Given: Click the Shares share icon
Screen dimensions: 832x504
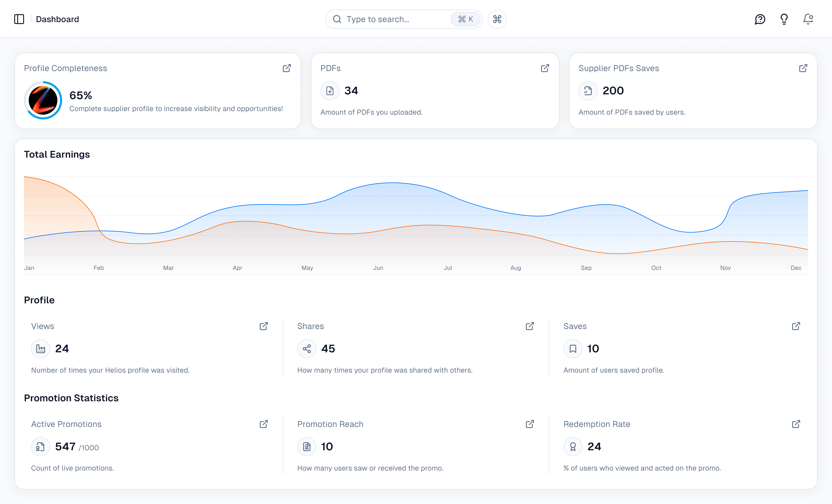Looking at the screenshot, I should click(307, 349).
